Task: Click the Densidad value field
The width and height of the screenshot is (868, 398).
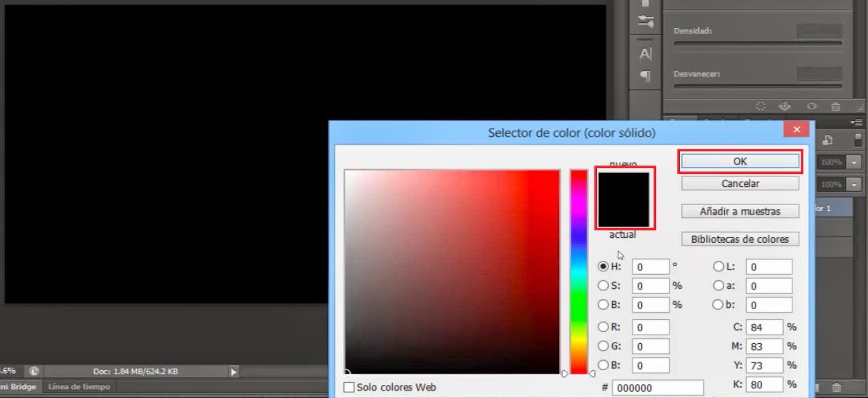Action: [819, 31]
